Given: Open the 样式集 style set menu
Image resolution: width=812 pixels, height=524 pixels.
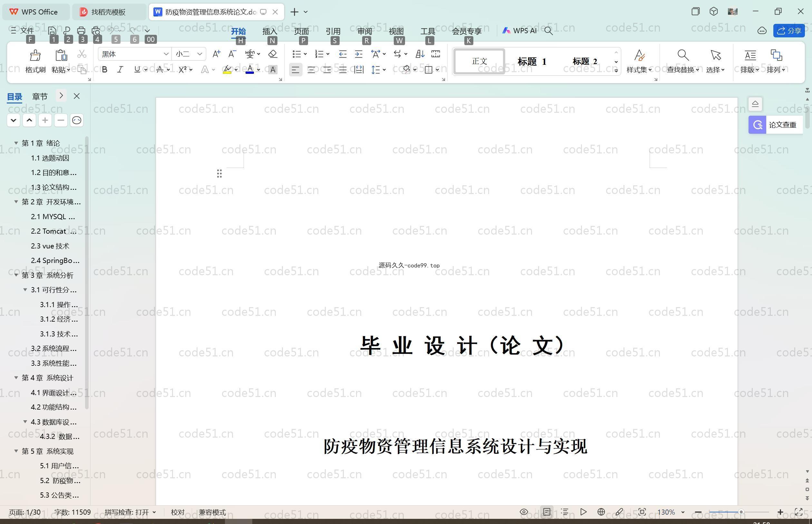Looking at the screenshot, I should [x=639, y=61].
